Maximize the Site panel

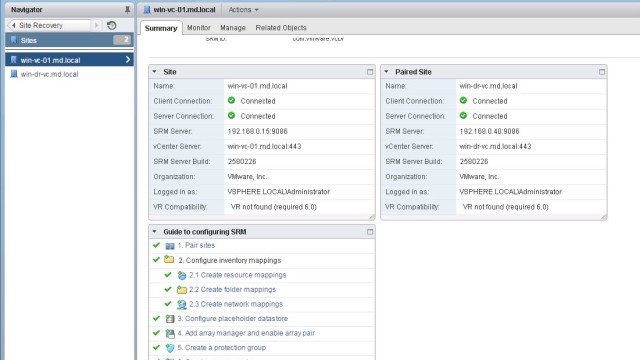370,72
